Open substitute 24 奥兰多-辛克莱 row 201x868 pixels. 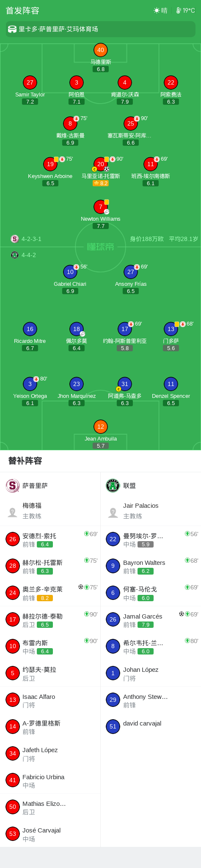point(50,593)
